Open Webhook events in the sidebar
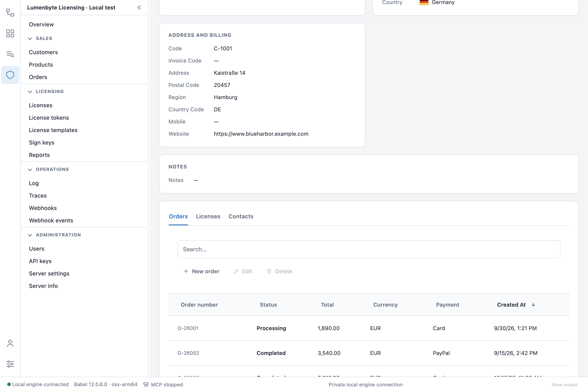This screenshot has height=392, width=588. pos(51,220)
